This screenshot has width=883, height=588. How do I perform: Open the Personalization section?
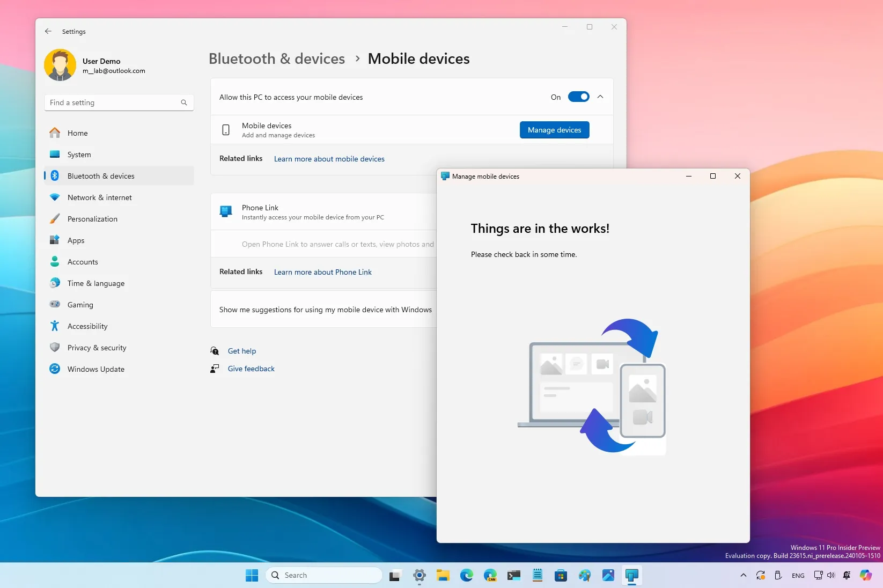92,218
